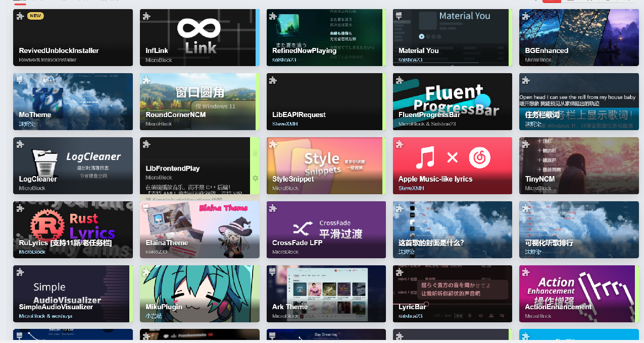Select the FluentProgressBar plugin card
644x343 pixels.
pyautogui.click(x=453, y=101)
